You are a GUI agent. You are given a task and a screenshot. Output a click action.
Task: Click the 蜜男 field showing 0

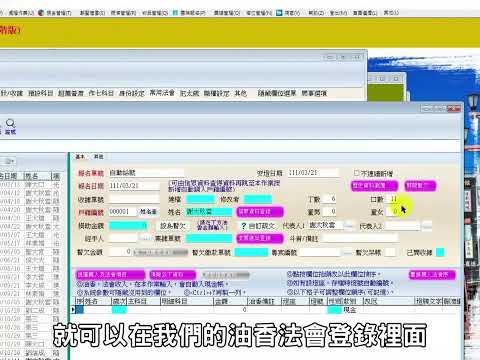point(329,212)
